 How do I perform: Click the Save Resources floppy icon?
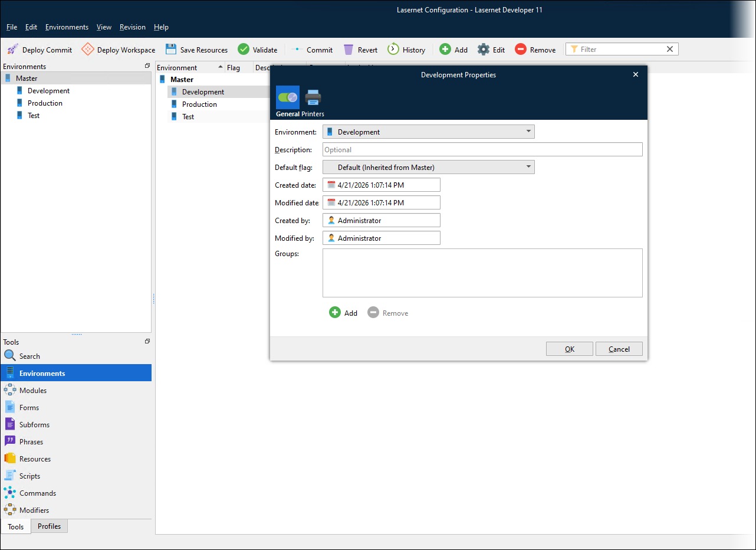(x=171, y=50)
